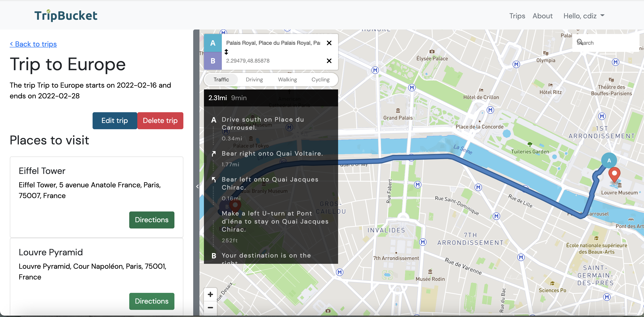Image resolution: width=644 pixels, height=317 pixels.
Task: Click the origin A input field
Action: click(x=273, y=43)
